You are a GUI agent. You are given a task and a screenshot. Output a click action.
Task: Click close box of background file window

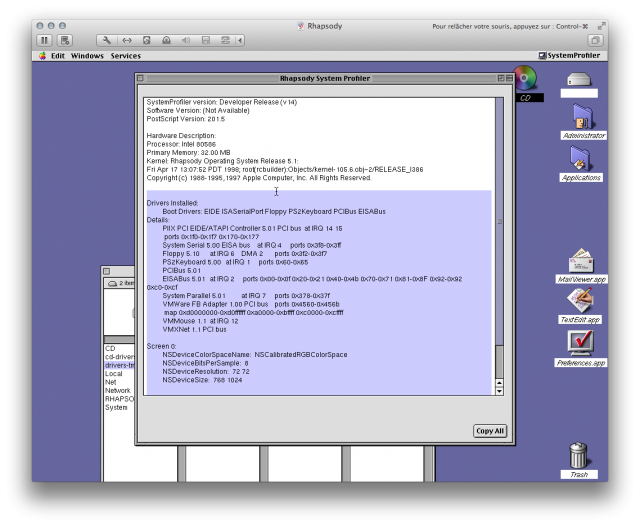(107, 271)
